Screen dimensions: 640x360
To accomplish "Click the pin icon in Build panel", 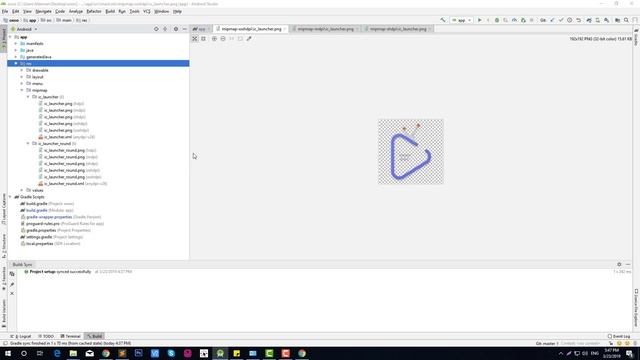I will coord(12,284).
